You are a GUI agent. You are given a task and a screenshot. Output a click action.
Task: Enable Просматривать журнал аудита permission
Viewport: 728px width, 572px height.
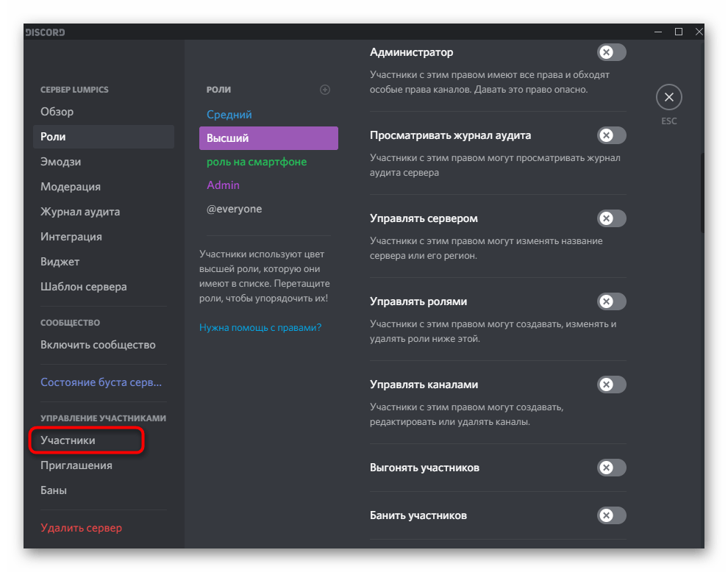[x=612, y=135]
